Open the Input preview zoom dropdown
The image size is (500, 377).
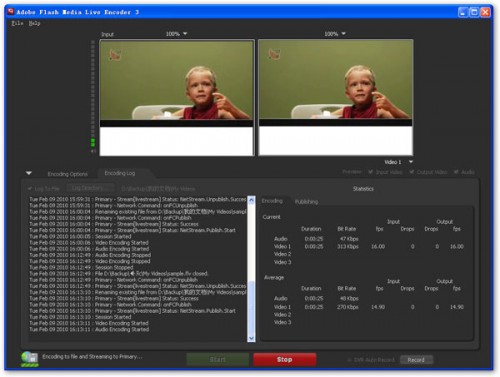[176, 34]
